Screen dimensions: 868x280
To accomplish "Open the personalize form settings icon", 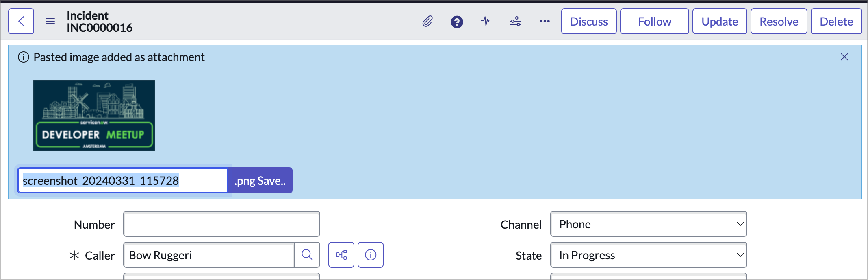I will (515, 21).
